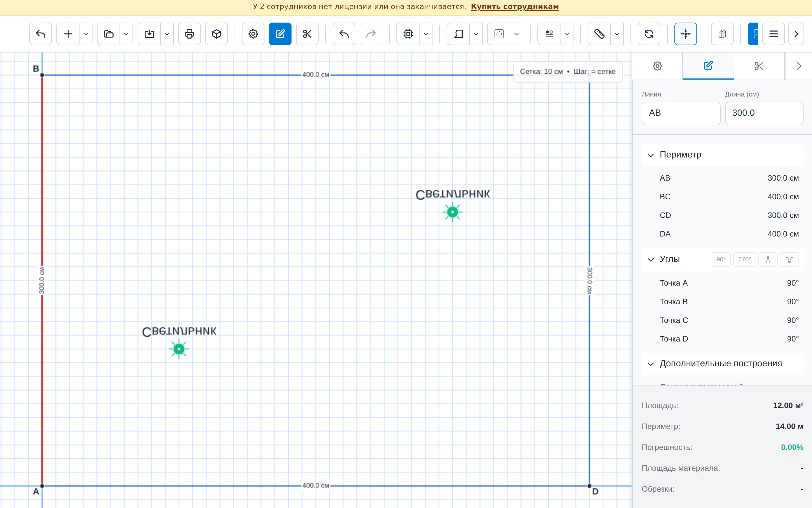Image resolution: width=812 pixels, height=508 pixels.
Task: Select the BC 400.0 см perimeter row
Action: pos(722,196)
